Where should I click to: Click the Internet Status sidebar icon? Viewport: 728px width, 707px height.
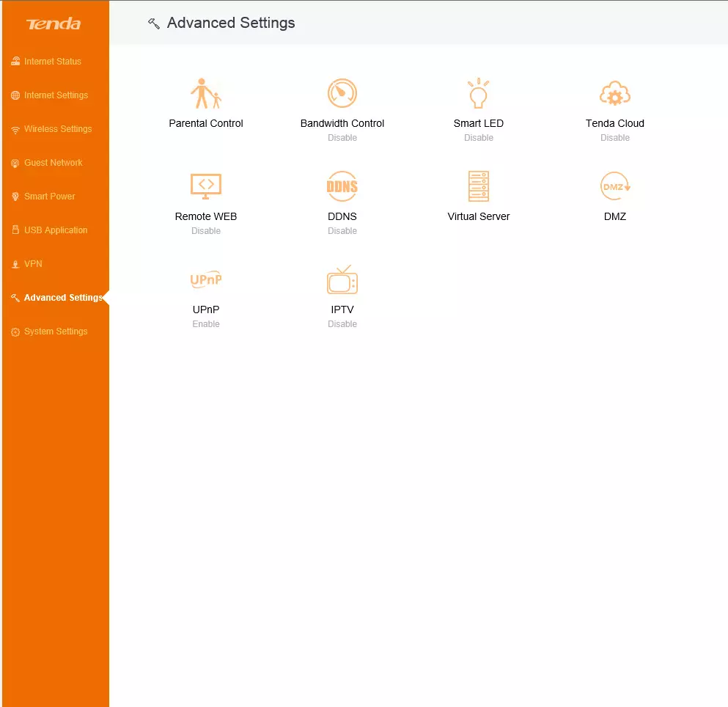point(15,62)
